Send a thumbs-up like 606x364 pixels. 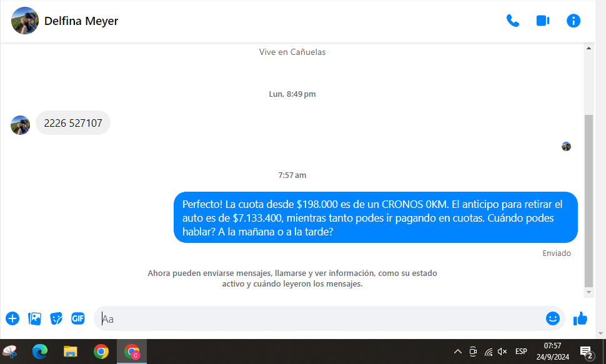tap(580, 319)
